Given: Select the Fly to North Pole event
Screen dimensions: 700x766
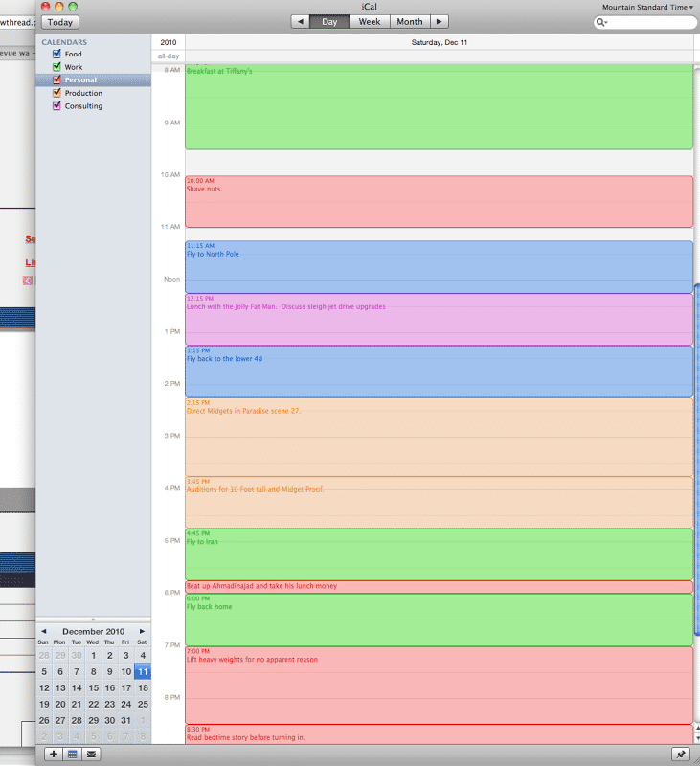Looking at the screenshot, I should pyautogui.click(x=439, y=267).
